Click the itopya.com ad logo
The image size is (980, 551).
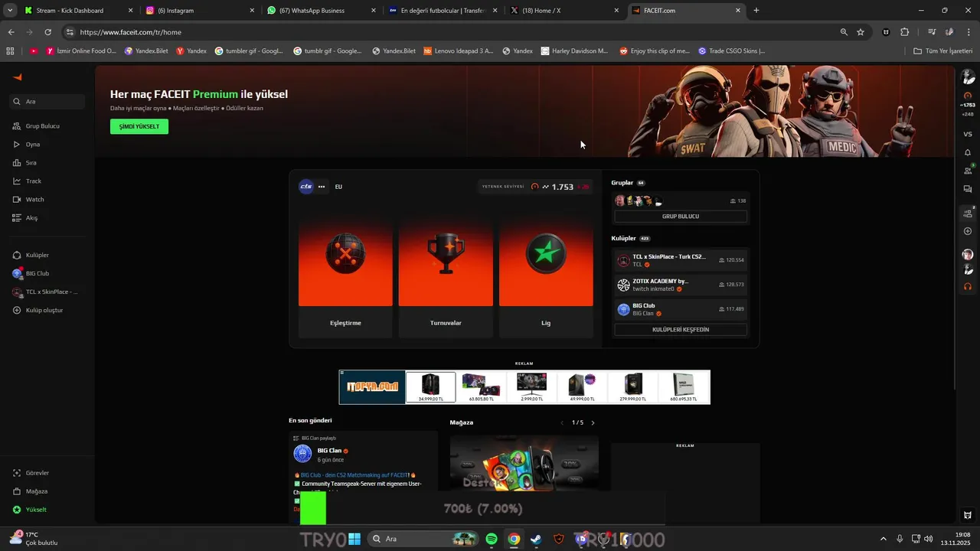372,386
